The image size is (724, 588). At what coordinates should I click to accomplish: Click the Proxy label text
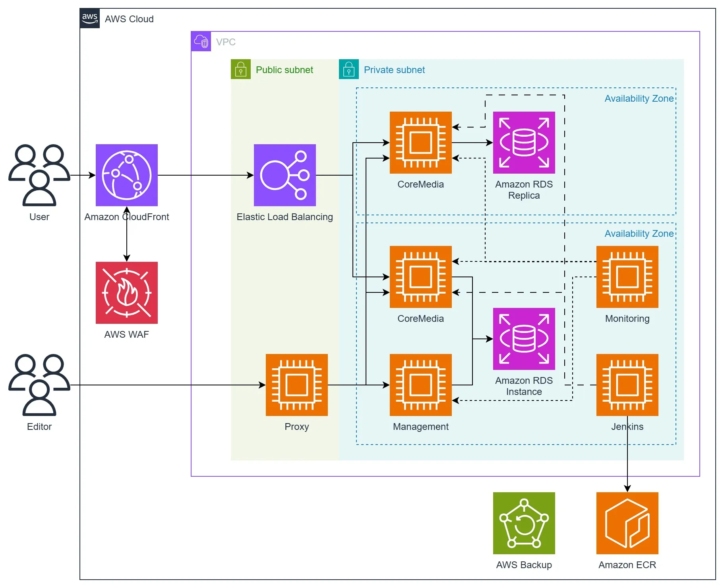coord(297,427)
